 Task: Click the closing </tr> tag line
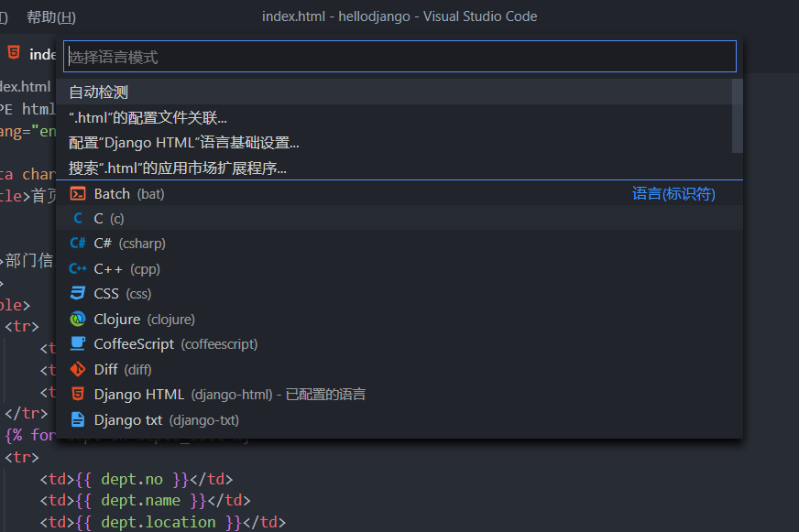click(x=26, y=413)
